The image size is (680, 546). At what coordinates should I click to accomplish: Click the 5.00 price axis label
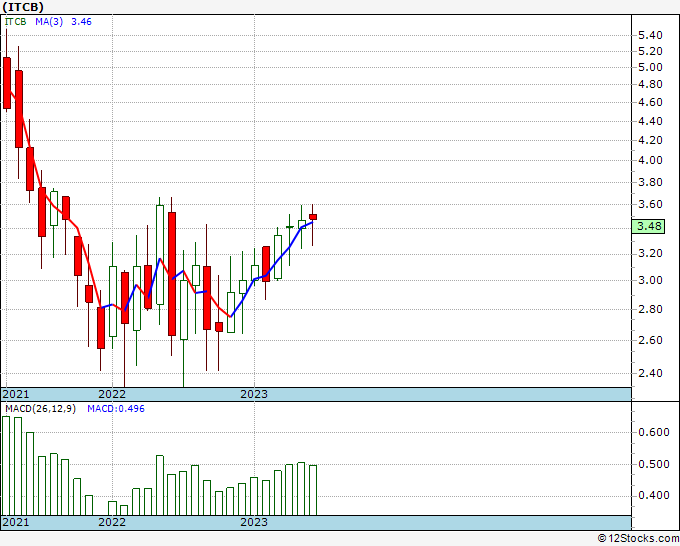tap(650, 67)
